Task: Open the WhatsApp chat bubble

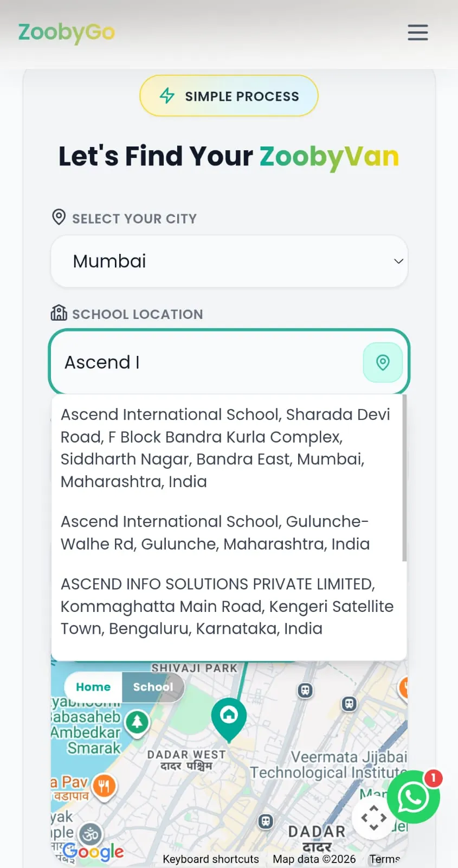Action: [414, 797]
